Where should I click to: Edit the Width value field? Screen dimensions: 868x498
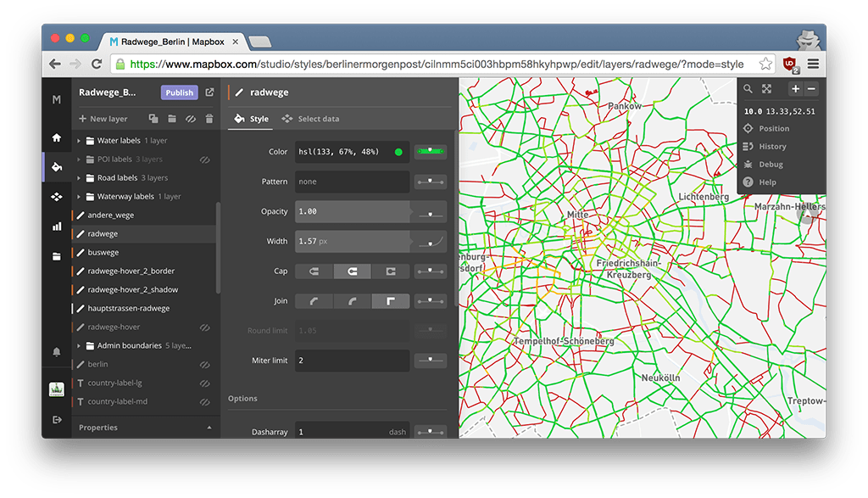348,241
